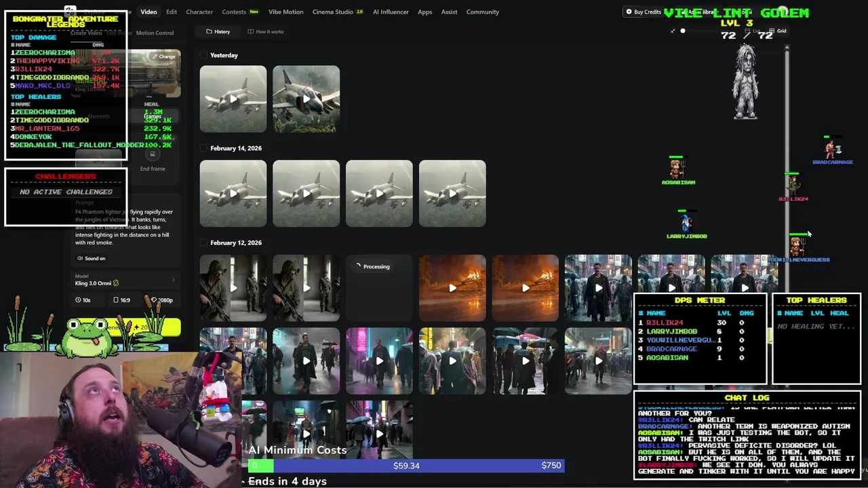
Task: Open the Assist menu item
Action: [x=449, y=12]
